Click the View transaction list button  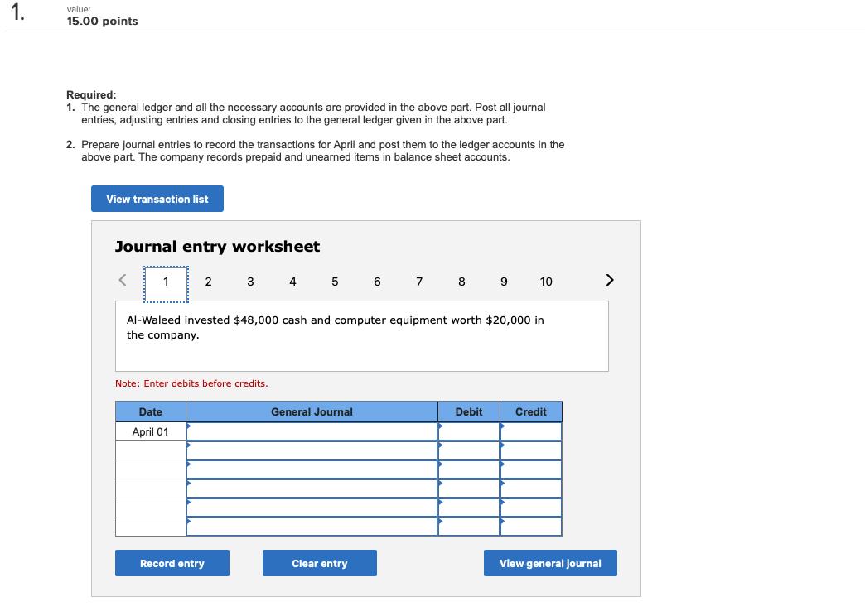coord(157,199)
